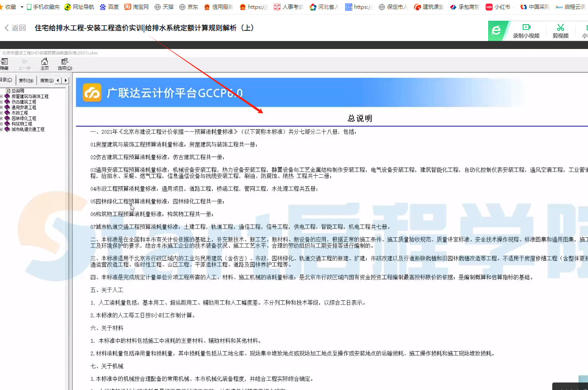Click the right tab-scroll arrow
The image size is (588, 390).
[x=66, y=80]
